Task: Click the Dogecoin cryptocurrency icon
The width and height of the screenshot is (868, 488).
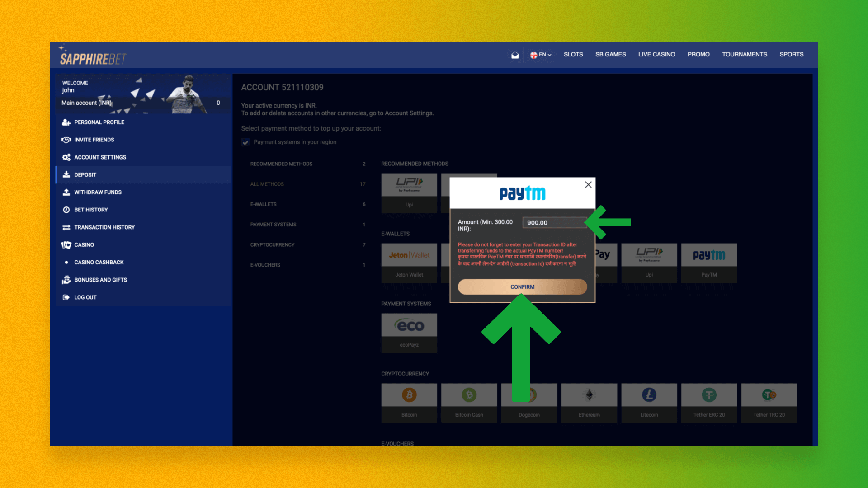Action: coord(529,394)
